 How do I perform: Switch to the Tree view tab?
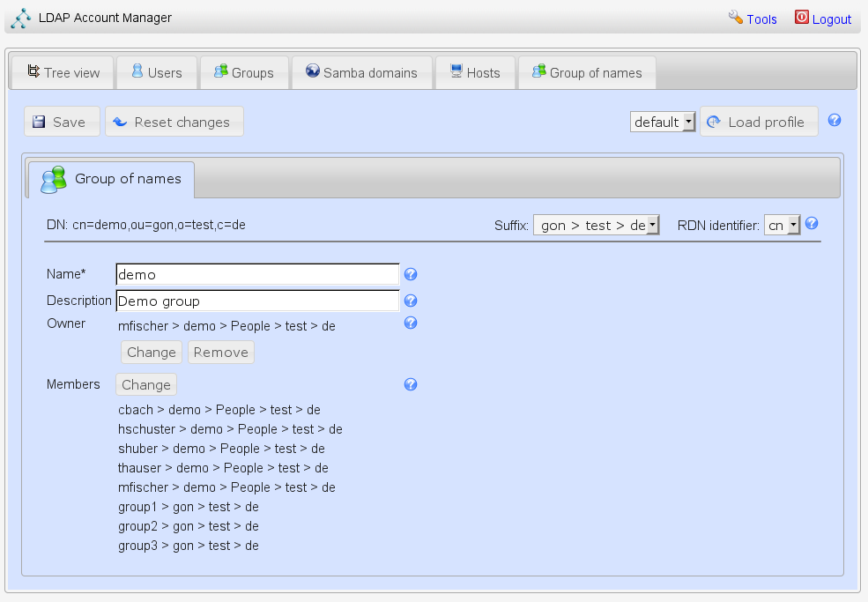63,73
